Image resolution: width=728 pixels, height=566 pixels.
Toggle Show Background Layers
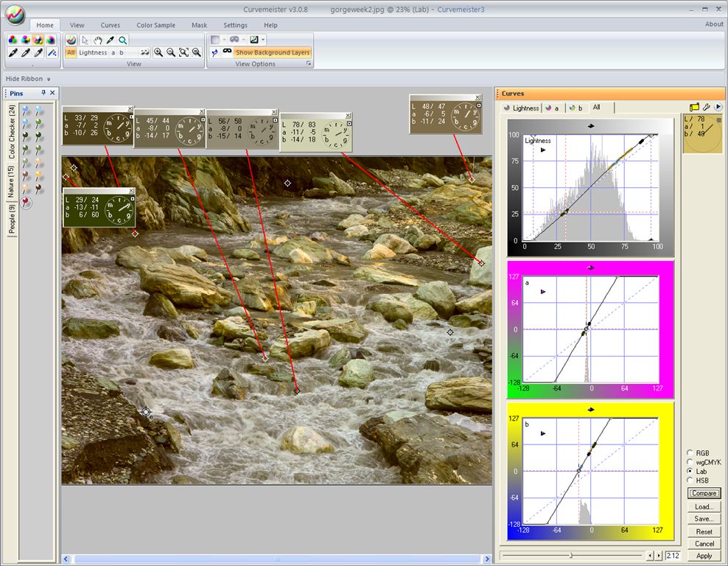(273, 52)
